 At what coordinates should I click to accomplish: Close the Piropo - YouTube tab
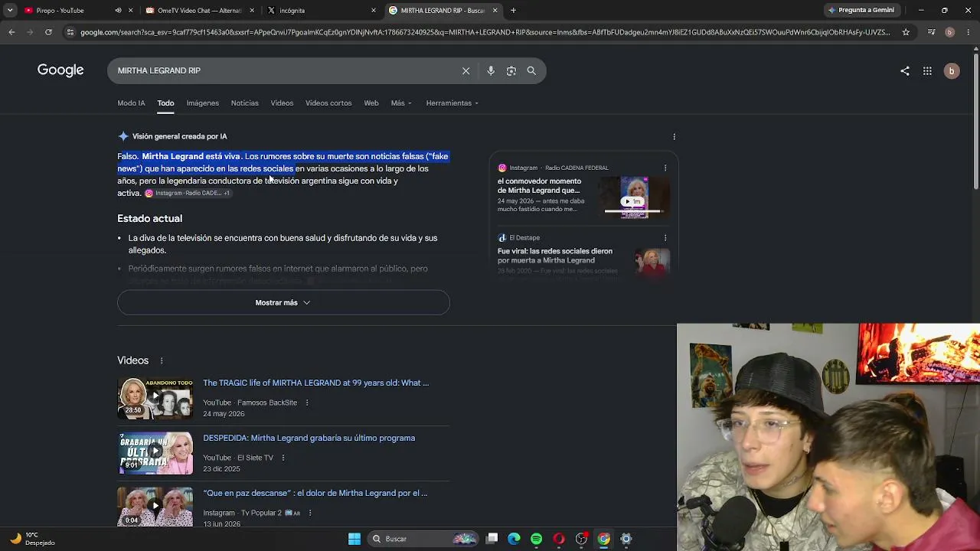pos(131,11)
